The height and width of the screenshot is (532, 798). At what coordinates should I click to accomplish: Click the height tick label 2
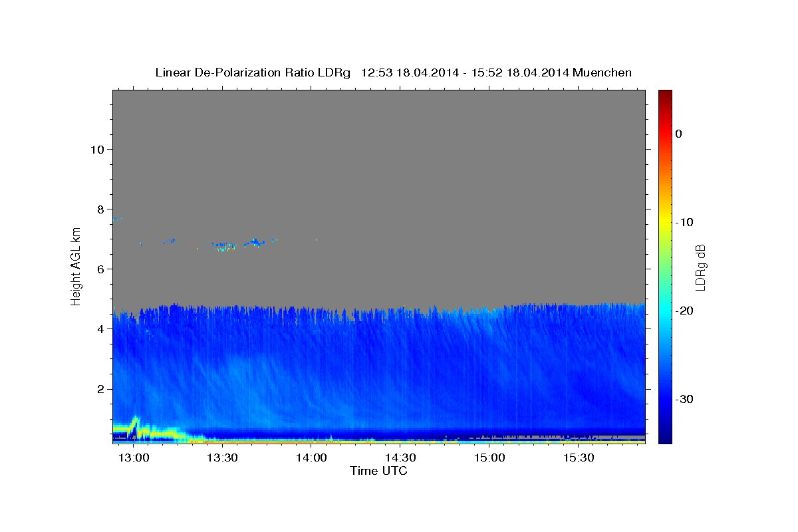[99, 388]
